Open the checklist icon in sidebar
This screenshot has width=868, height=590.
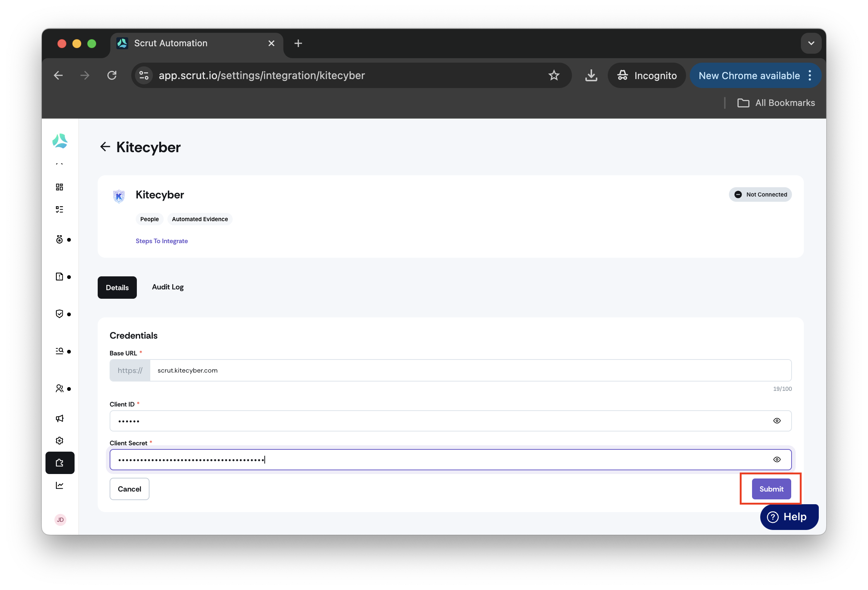point(59,209)
